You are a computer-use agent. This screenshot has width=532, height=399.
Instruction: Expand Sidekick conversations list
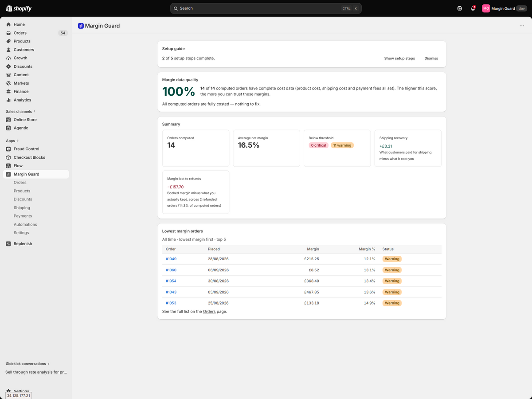coord(27,364)
